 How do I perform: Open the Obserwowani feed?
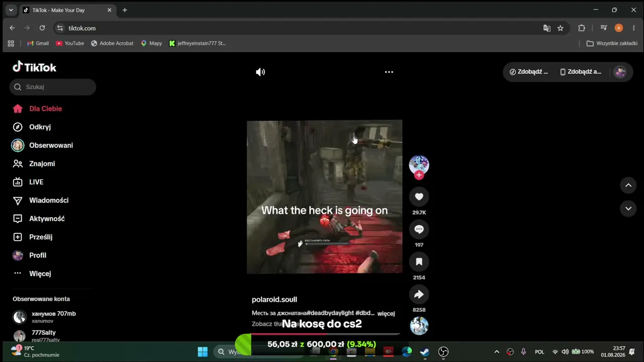(52, 145)
